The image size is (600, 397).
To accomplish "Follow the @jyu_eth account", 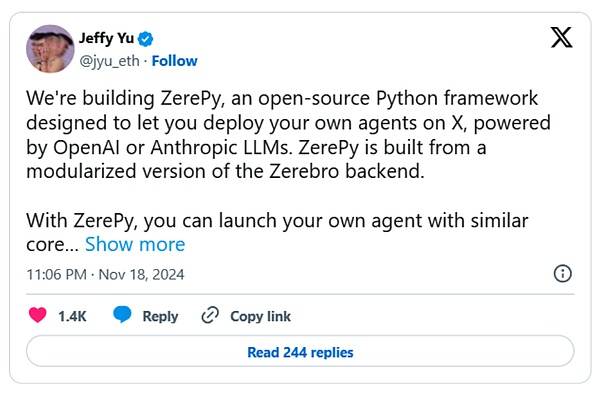I will 174,61.
